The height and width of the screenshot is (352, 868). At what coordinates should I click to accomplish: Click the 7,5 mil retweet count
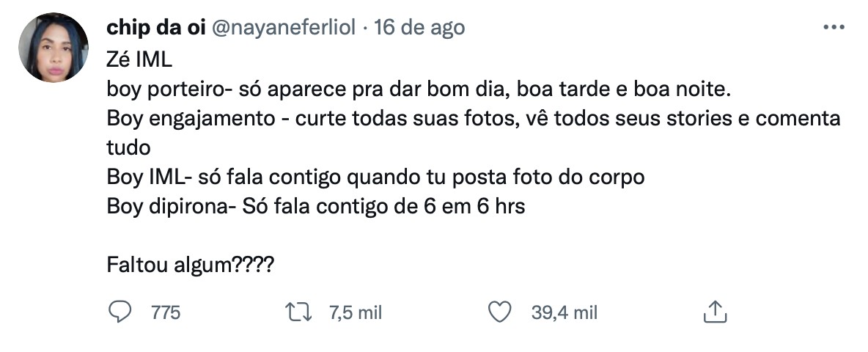(356, 313)
